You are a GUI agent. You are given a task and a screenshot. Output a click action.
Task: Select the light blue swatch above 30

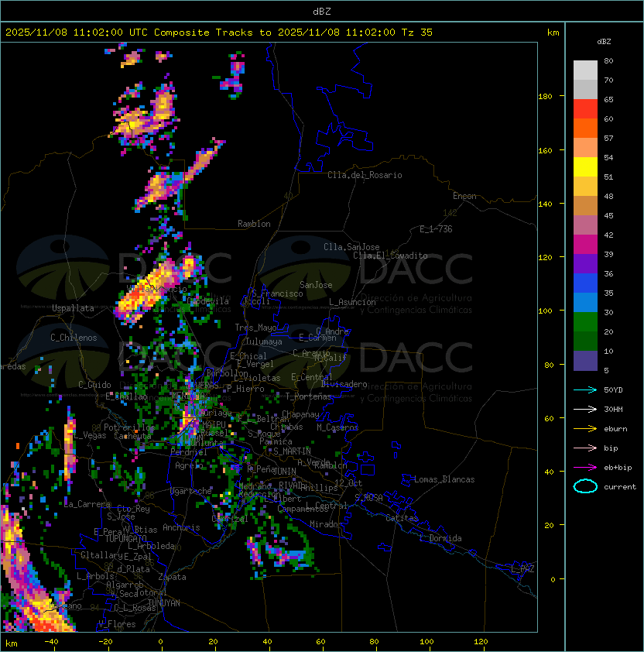[585, 302]
